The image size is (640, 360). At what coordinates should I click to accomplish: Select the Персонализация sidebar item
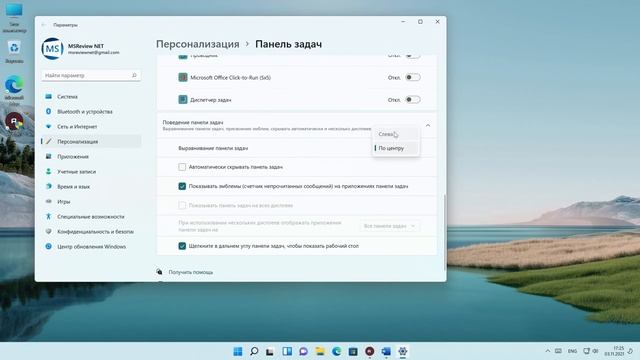[91, 142]
